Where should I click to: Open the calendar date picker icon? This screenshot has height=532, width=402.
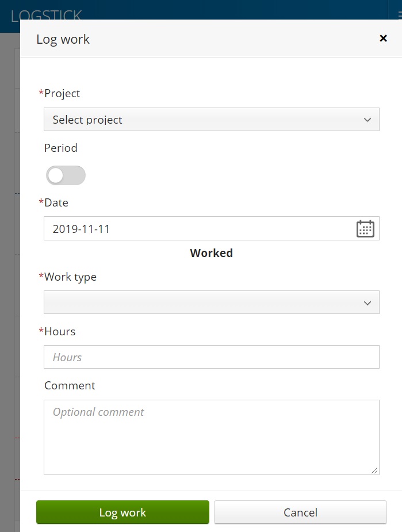(365, 229)
